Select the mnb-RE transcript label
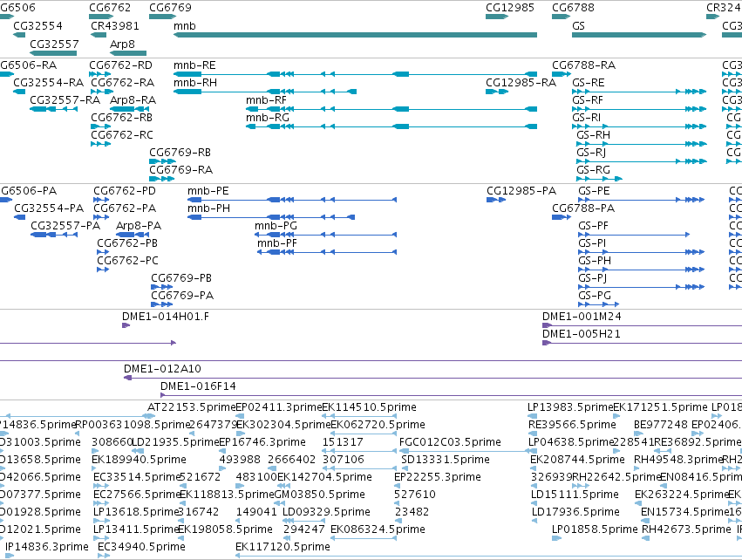The image size is (742, 560). point(194,65)
